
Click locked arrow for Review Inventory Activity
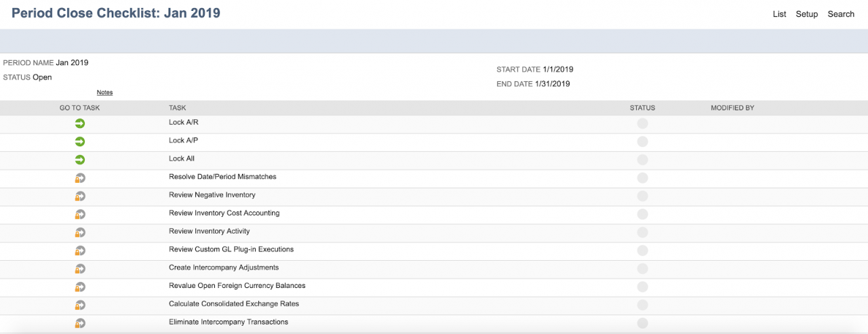point(80,232)
